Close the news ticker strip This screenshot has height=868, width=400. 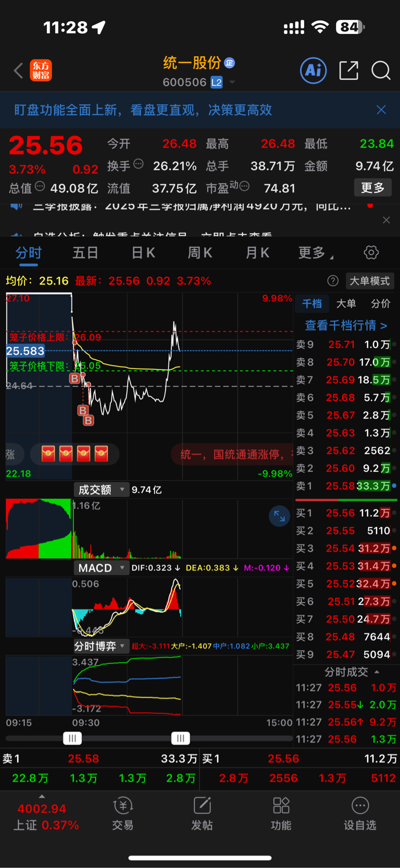pos(386,220)
